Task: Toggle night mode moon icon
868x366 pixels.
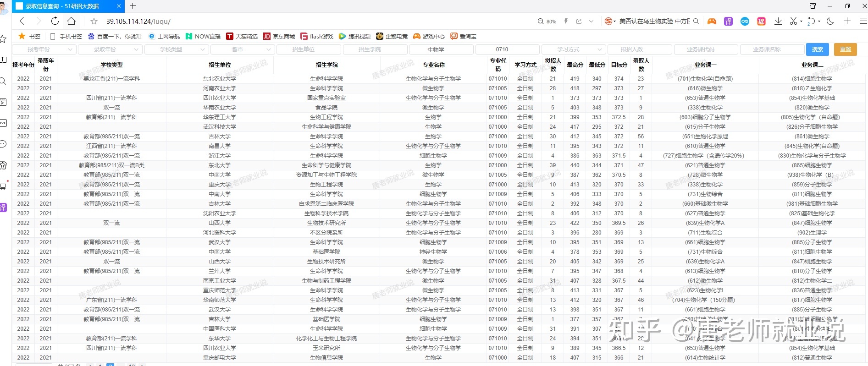Action: (x=830, y=21)
